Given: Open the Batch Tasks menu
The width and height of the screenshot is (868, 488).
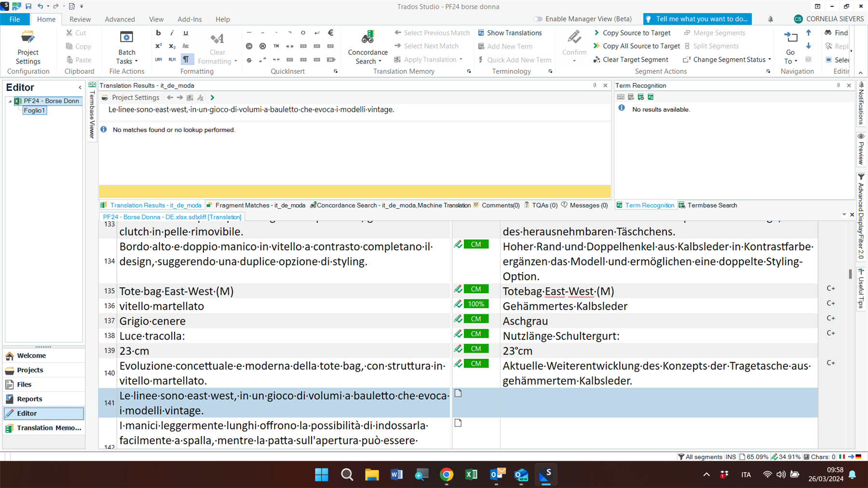Looking at the screenshot, I should point(127,47).
